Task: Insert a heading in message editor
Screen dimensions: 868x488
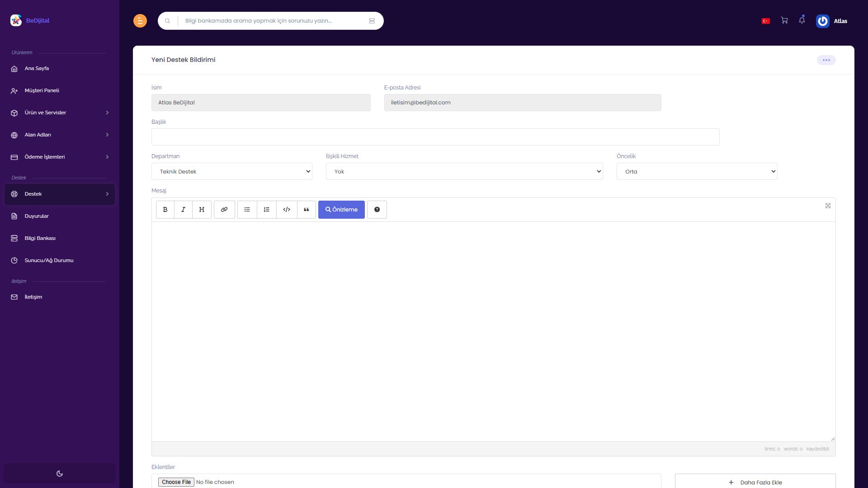Action: coord(202,210)
